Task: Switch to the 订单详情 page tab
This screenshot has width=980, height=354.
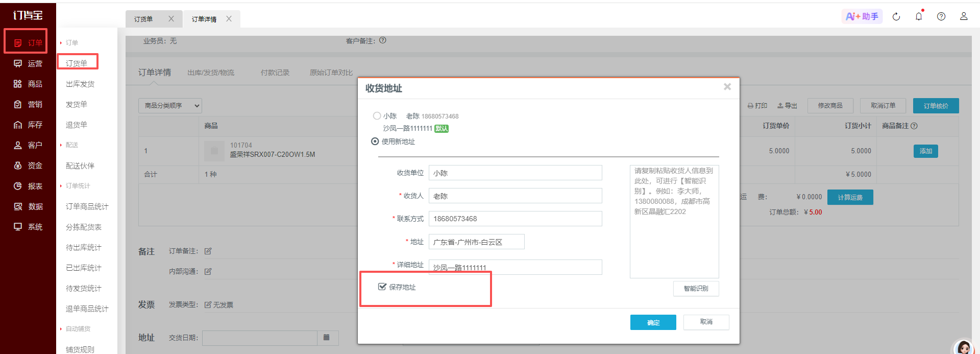Action: pyautogui.click(x=204, y=19)
